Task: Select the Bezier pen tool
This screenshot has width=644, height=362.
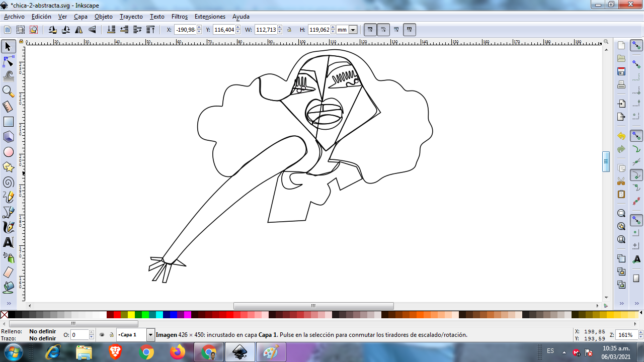Action: pos(8,212)
